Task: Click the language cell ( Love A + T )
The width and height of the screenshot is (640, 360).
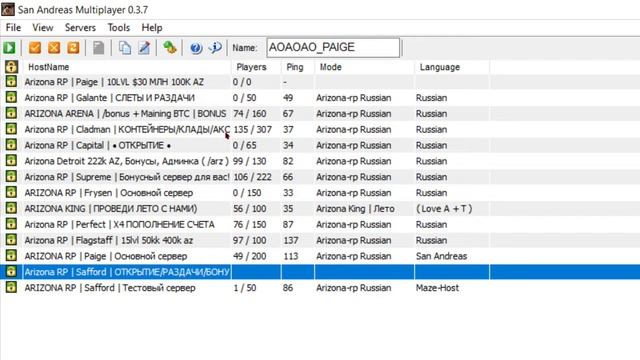Action: point(444,209)
